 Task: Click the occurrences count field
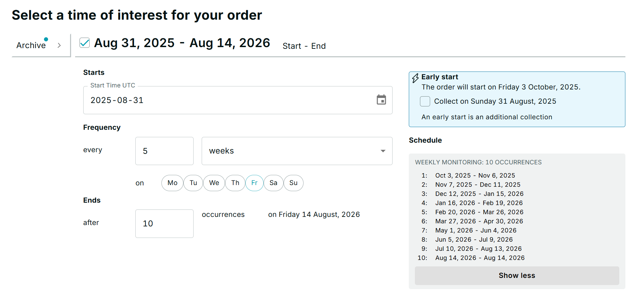[x=164, y=224]
